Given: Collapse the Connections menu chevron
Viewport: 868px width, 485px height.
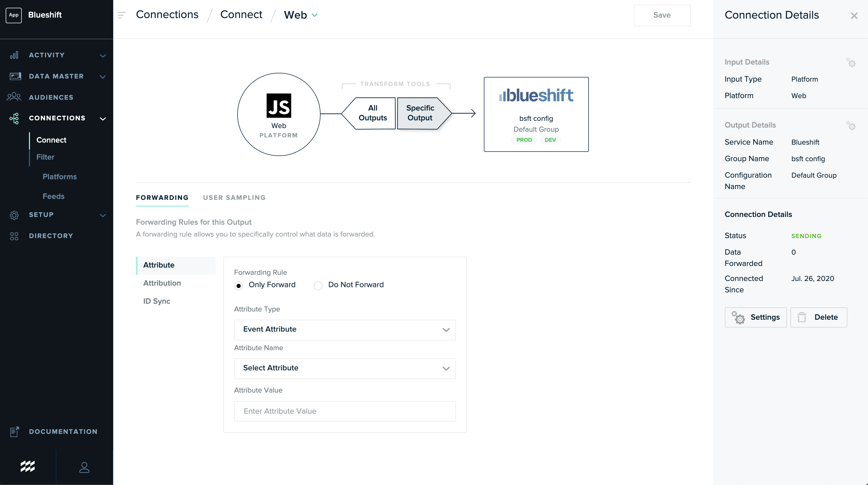Looking at the screenshot, I should click(103, 119).
